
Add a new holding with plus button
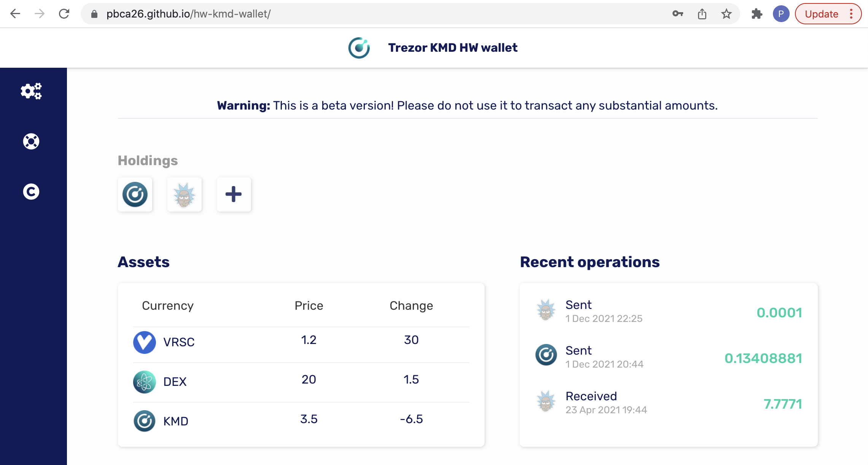pyautogui.click(x=234, y=194)
